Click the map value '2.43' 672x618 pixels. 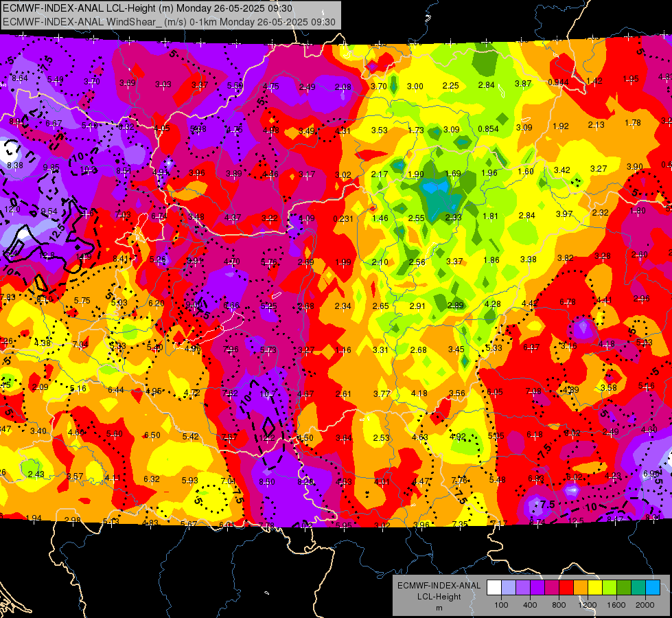(36, 474)
